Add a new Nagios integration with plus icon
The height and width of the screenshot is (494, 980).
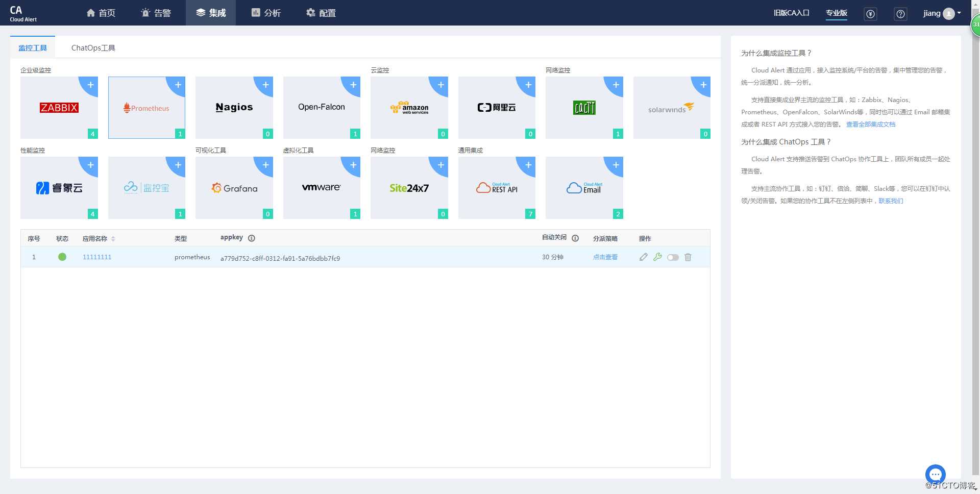[265, 85]
